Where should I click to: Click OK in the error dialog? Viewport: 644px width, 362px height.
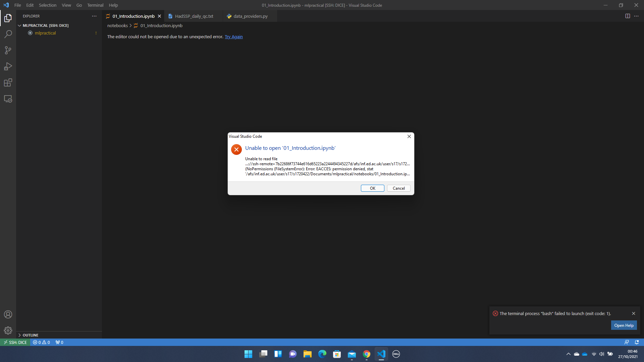point(372,188)
